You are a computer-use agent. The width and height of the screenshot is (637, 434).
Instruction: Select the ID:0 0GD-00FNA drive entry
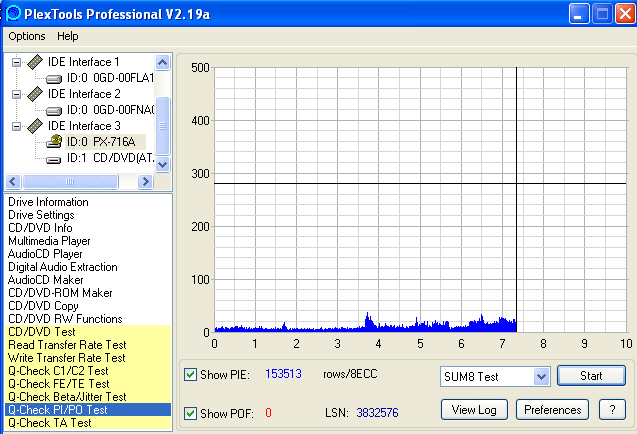point(110,110)
